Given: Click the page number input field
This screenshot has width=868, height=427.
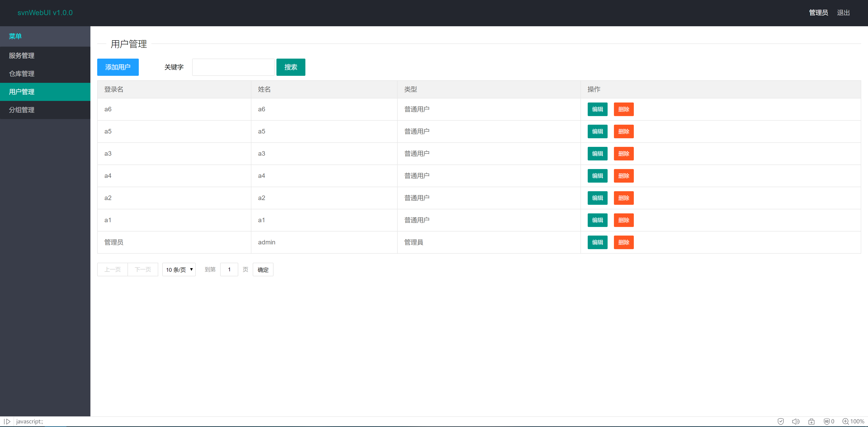Looking at the screenshot, I should pos(229,270).
